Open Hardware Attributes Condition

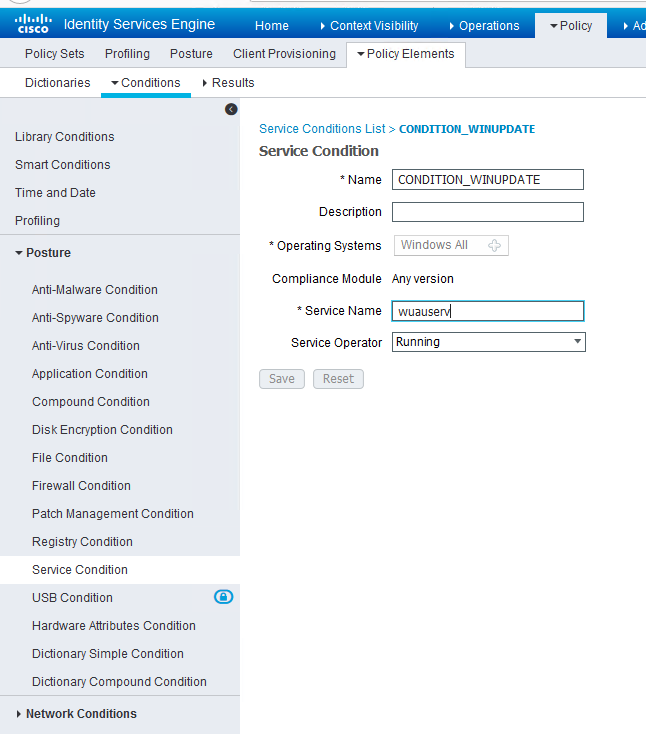pos(114,626)
